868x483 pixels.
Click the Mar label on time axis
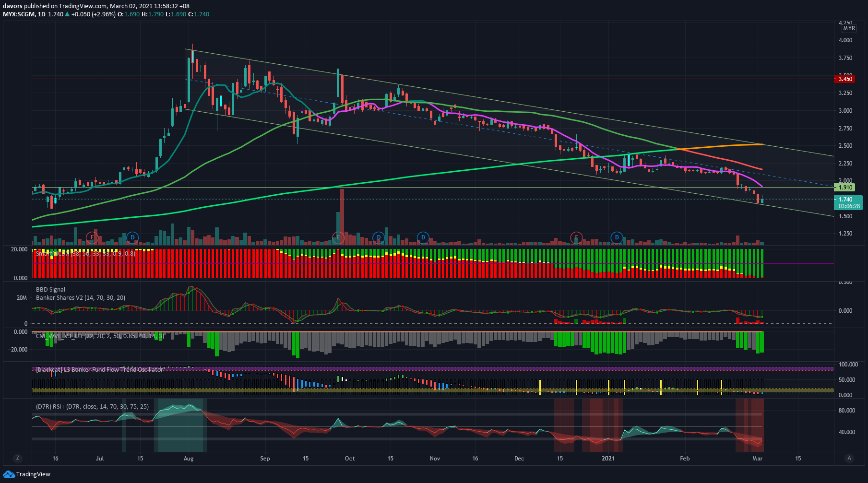click(x=758, y=459)
